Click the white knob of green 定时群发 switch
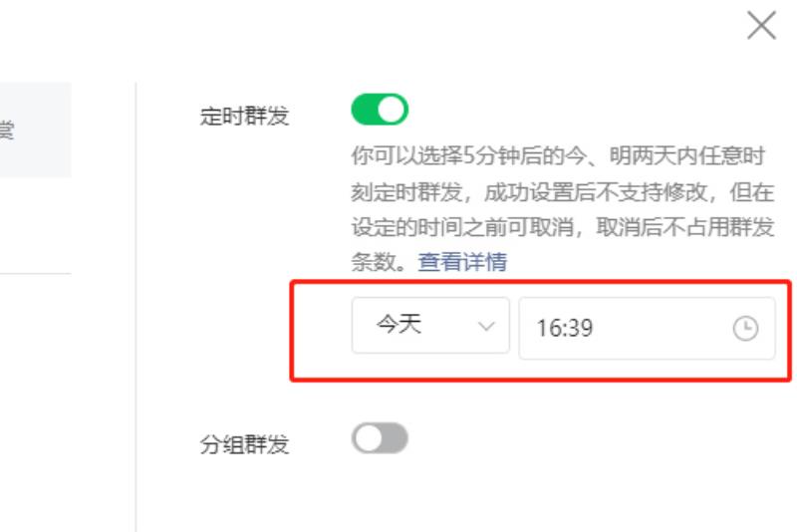The height and width of the screenshot is (532, 797). [x=392, y=110]
